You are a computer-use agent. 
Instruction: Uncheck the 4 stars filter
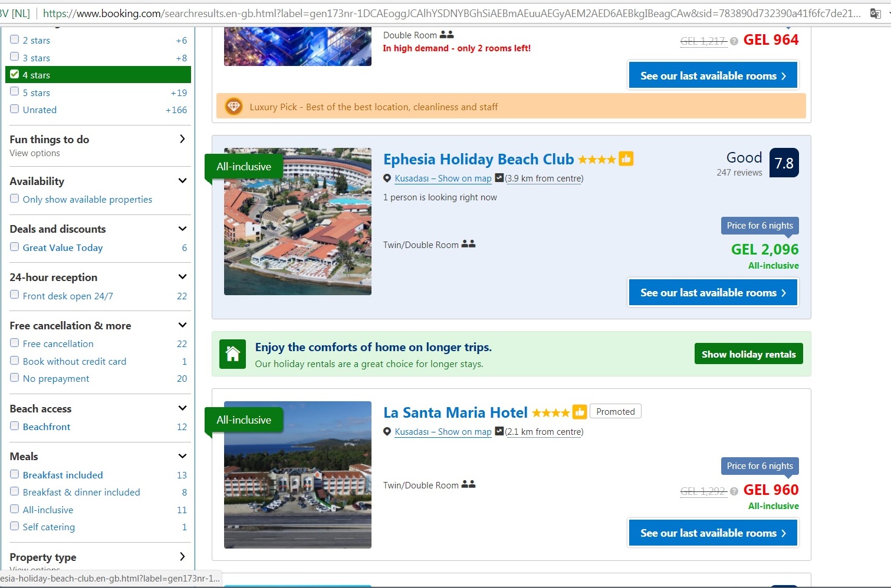15,74
